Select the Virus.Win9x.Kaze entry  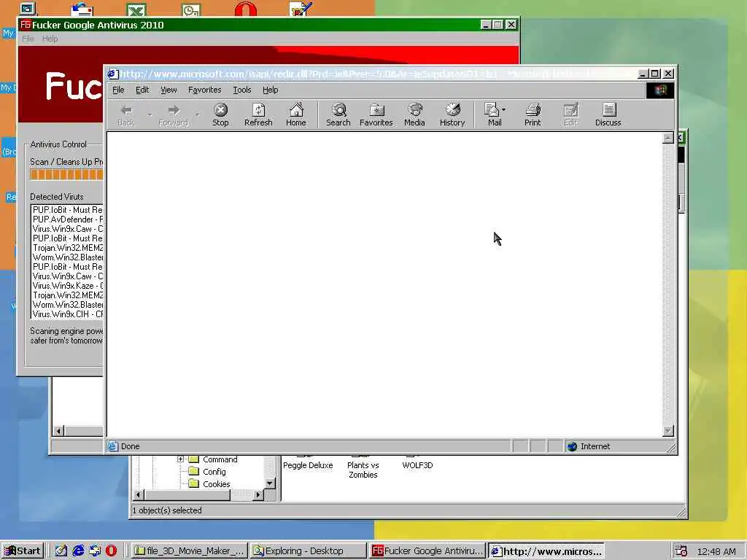[x=67, y=286]
